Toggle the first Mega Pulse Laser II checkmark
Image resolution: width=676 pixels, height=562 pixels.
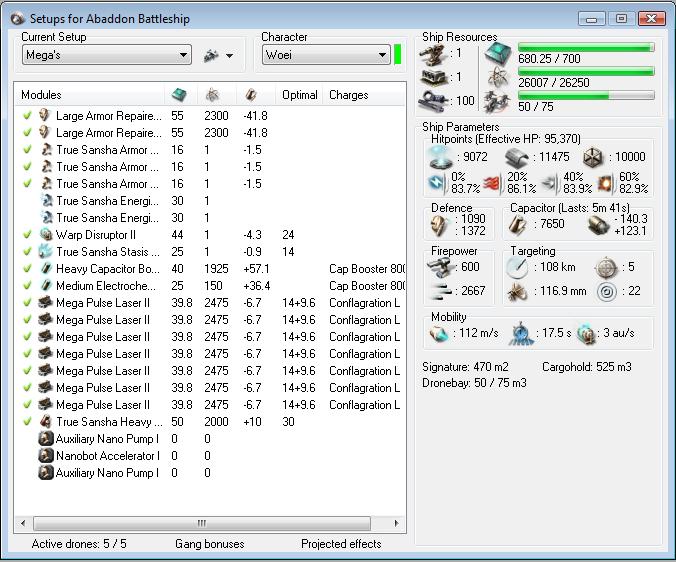[x=27, y=303]
